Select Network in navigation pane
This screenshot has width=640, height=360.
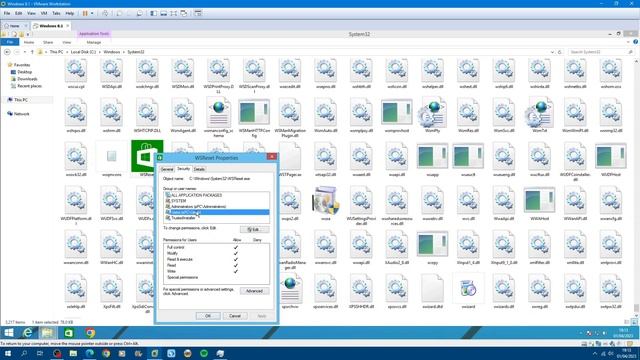pos(21,114)
